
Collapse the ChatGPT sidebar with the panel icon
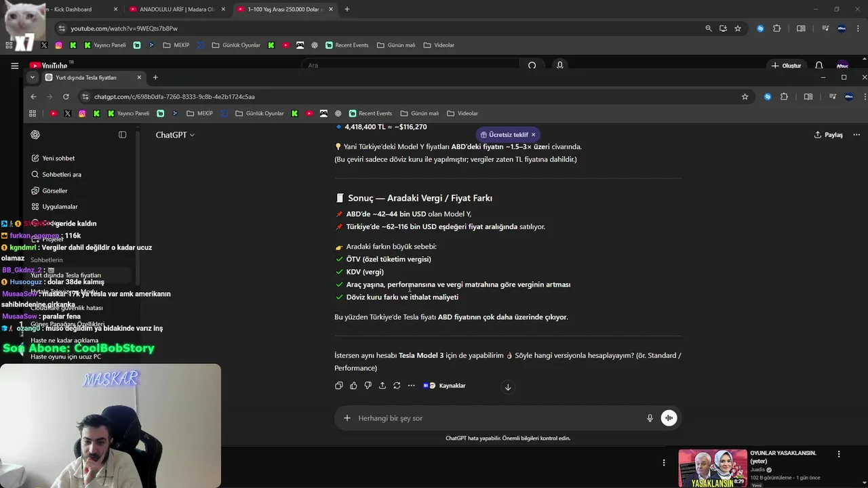[x=123, y=135]
